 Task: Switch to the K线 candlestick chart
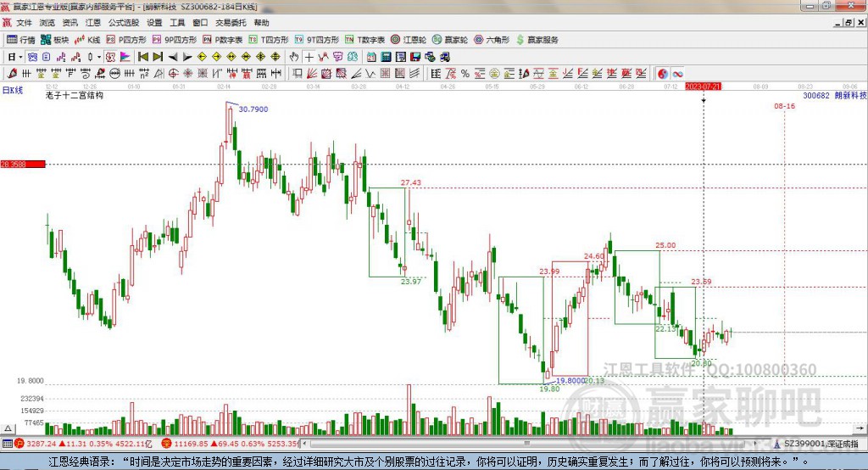[87, 40]
